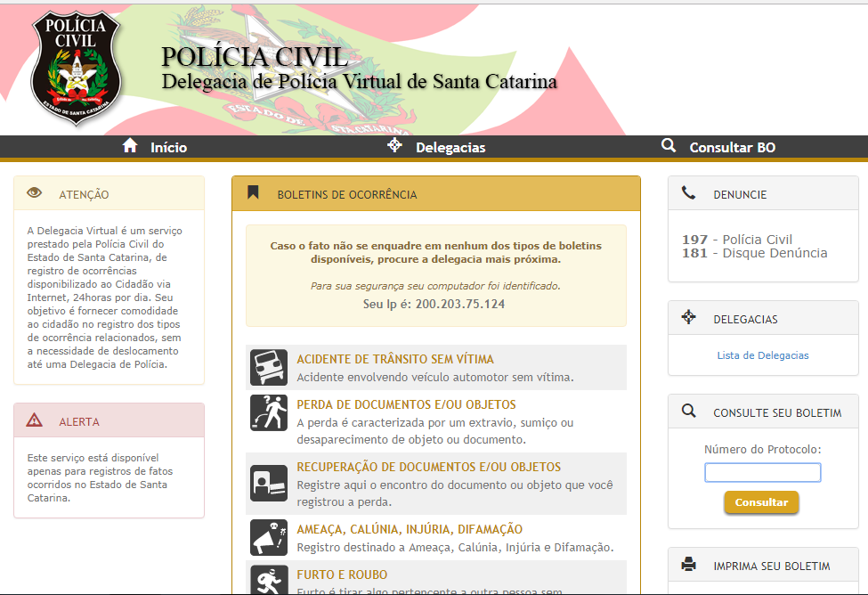
Task: Go to Consultar BO in navigation bar
Action: coord(732,148)
